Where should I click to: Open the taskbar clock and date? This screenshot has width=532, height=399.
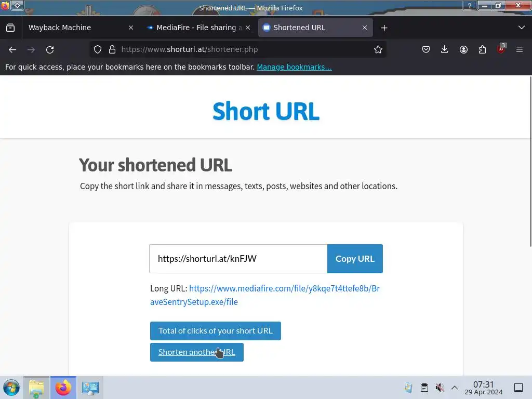484,388
